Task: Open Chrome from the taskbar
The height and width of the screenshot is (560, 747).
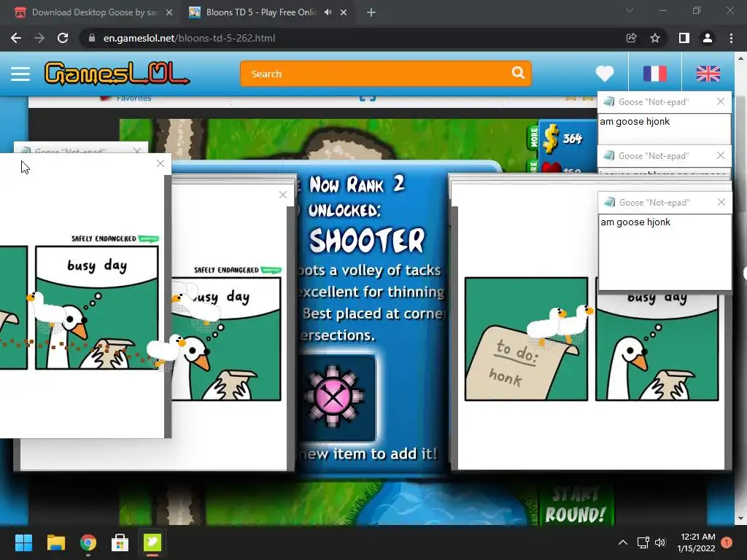Action: (x=88, y=542)
